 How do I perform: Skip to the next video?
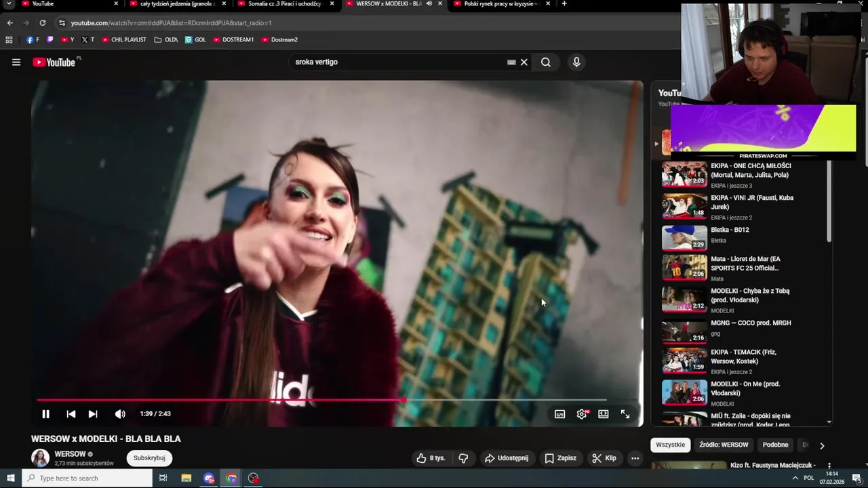[x=93, y=413]
